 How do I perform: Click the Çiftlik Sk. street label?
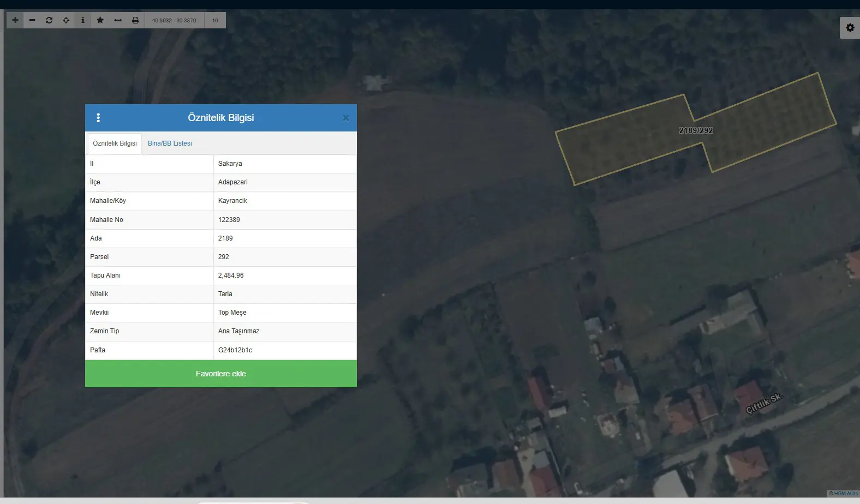click(x=764, y=403)
